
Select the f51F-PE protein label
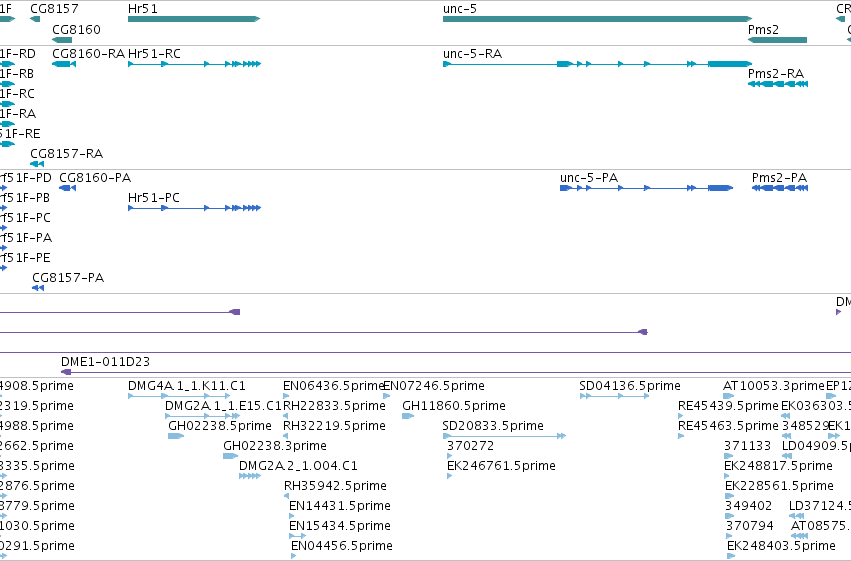click(25, 258)
